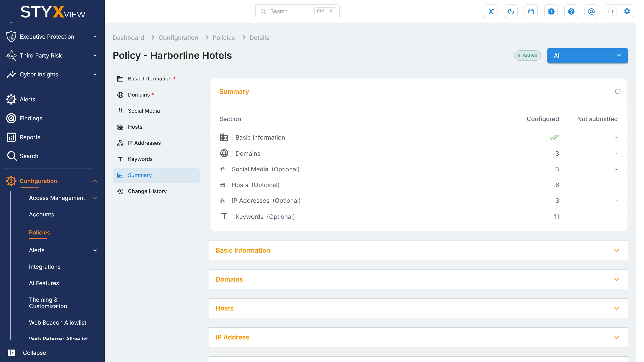Open Integrations in Configuration
The image size is (644, 362).
pos(45,266)
